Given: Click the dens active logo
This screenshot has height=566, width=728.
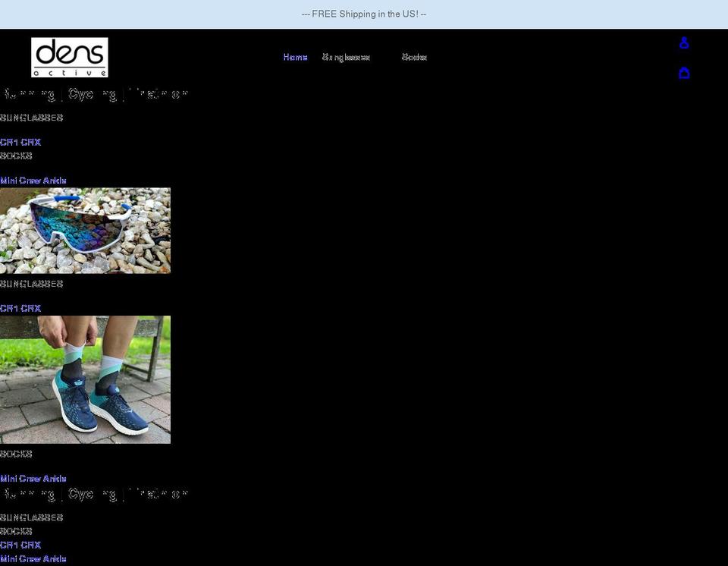Looking at the screenshot, I should click(x=70, y=57).
